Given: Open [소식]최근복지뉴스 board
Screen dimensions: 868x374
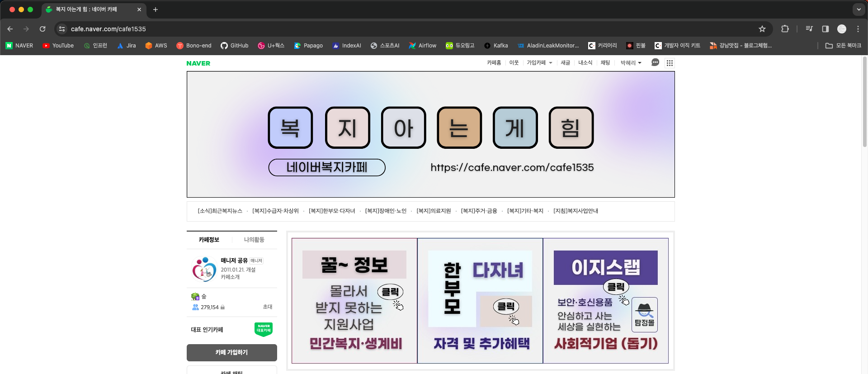Looking at the screenshot, I should click(x=220, y=211).
